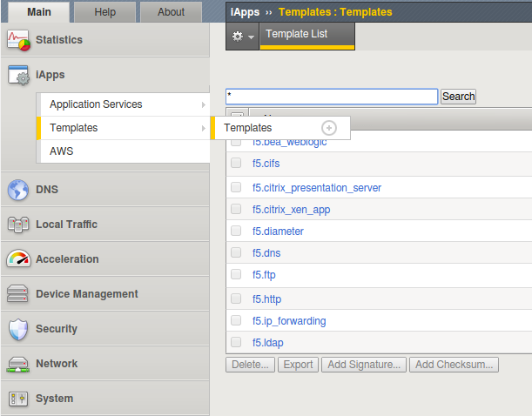Open the Local Traffic servers icon
Image resolution: width=532 pixels, height=416 pixels.
18,225
